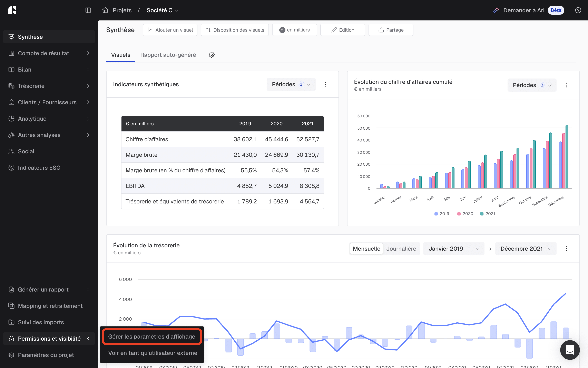588x368 pixels.
Task: Open Janvier 2019 start date dropdown
Action: click(454, 248)
